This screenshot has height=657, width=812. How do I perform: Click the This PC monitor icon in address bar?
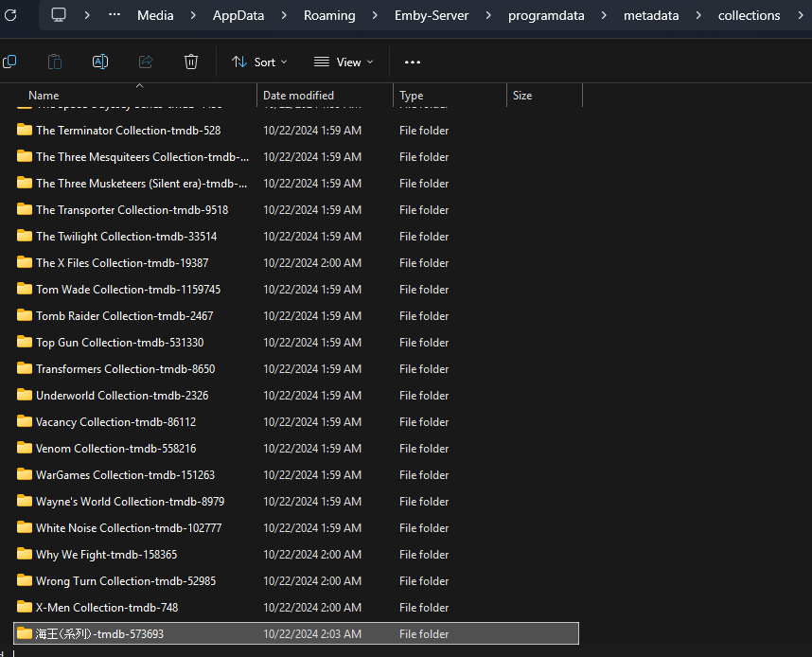click(59, 15)
